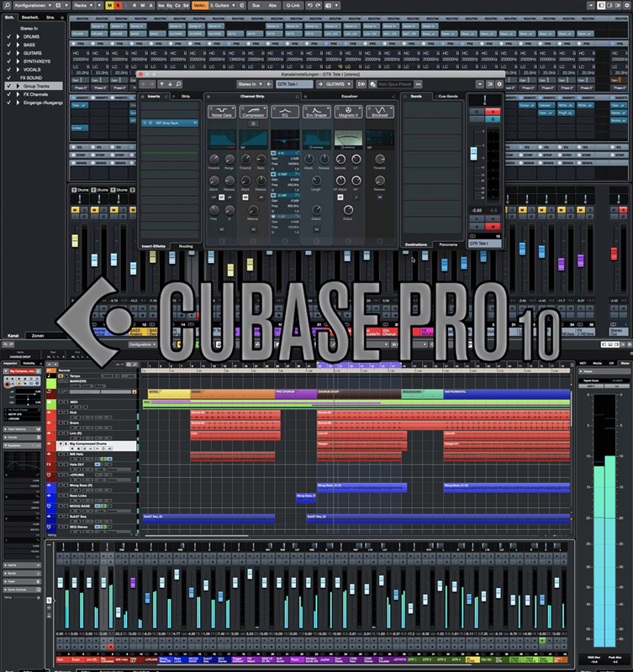Uncheck visibility of FX Channels

coord(8,94)
